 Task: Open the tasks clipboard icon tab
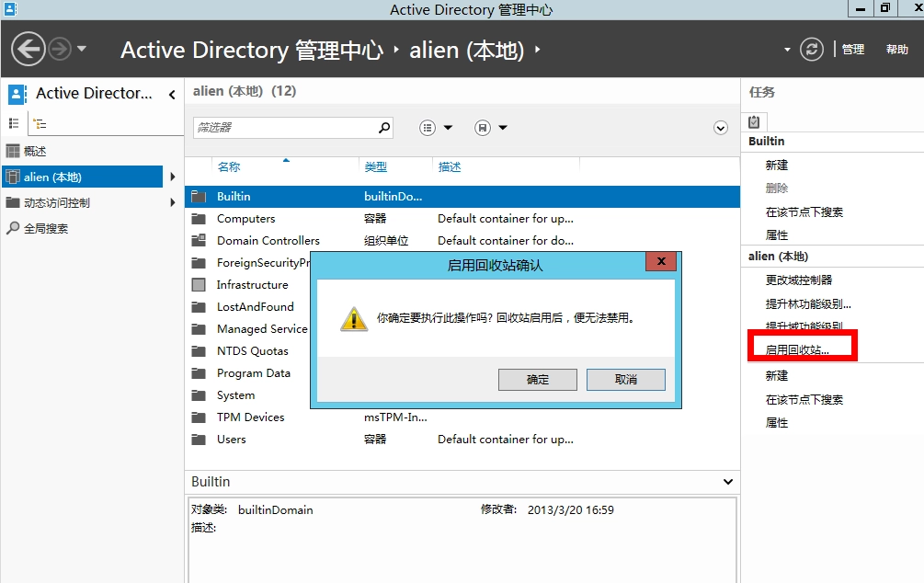[754, 121]
